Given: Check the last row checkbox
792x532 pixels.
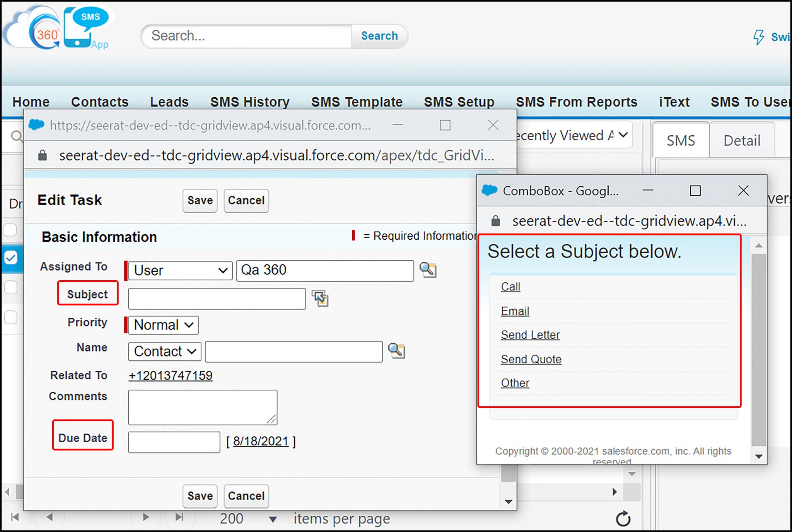Looking at the screenshot, I should pos(11,317).
